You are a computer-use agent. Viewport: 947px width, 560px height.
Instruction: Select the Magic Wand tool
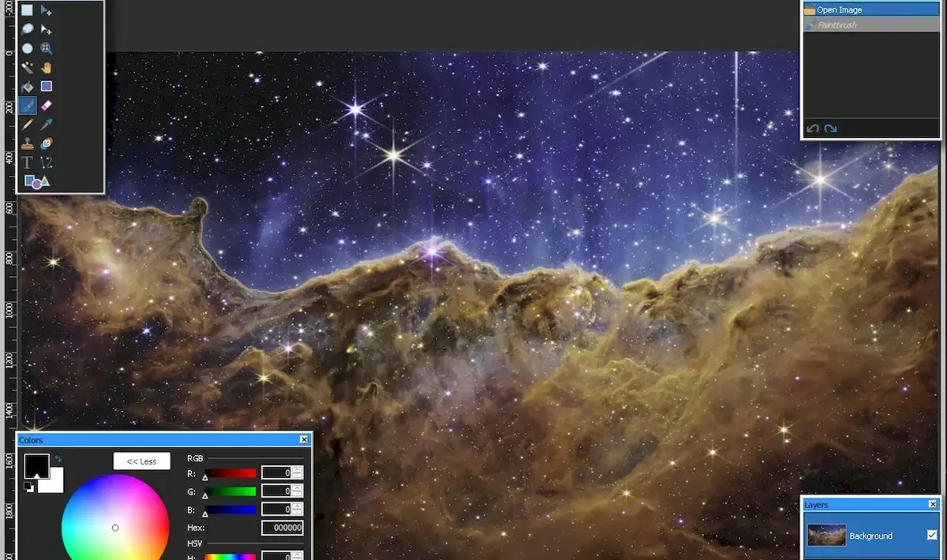click(28, 68)
